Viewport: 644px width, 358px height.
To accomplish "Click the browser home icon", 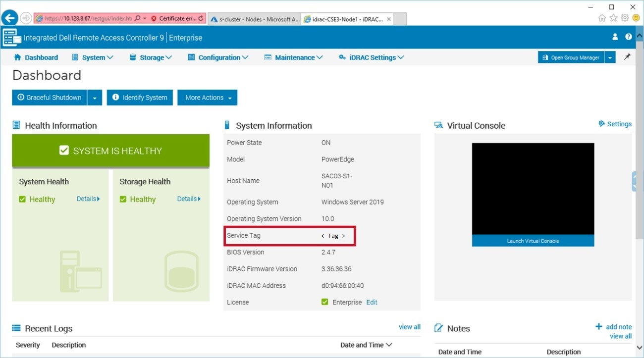I will pyautogui.click(x=602, y=18).
